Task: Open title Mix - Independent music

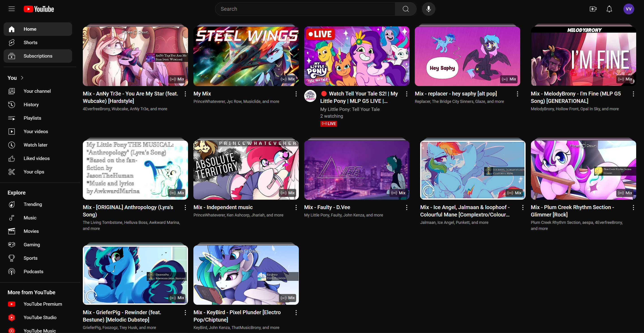Action: coord(223,207)
